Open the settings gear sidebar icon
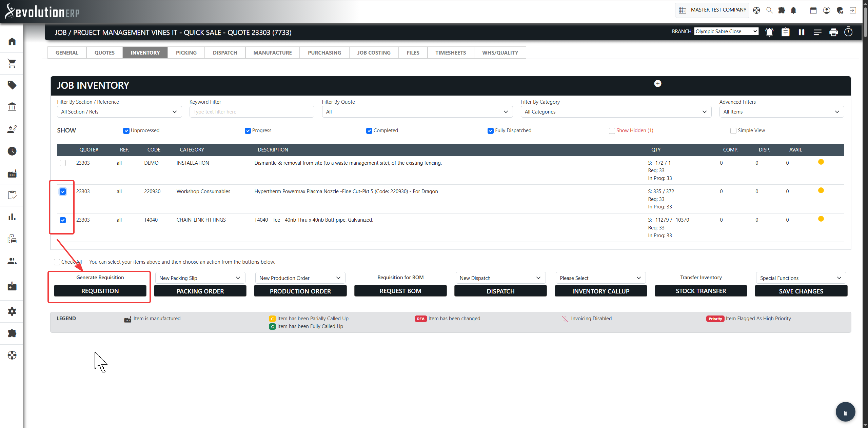 (12, 311)
